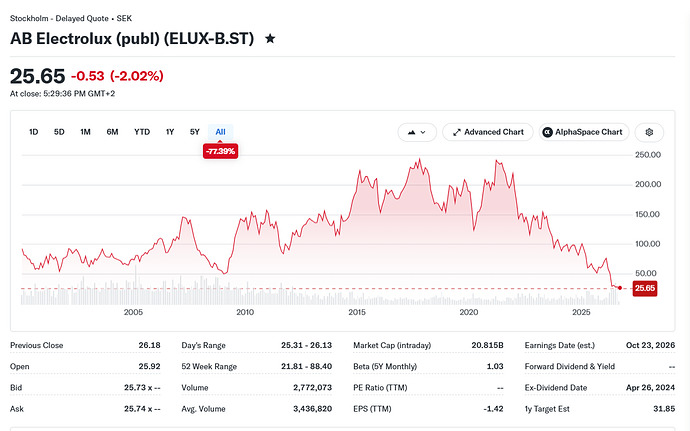Viewport: 690px width, 431px height.
Task: Click the Market Cap (intraday) label
Action: tap(392, 346)
